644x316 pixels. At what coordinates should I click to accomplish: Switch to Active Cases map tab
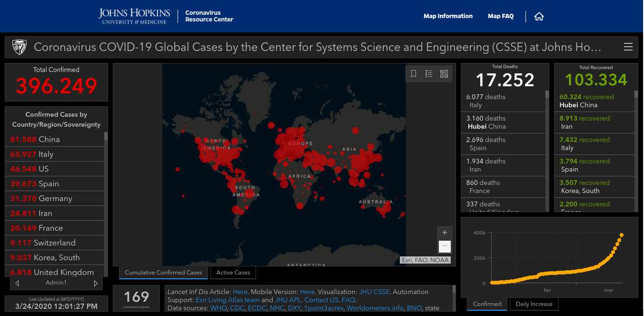click(x=233, y=273)
